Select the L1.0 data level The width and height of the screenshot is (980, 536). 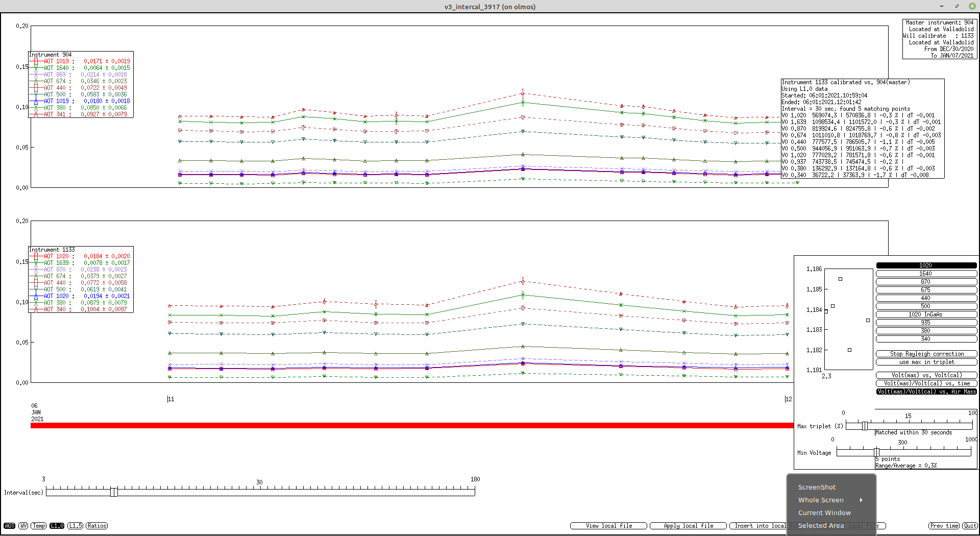click(57, 526)
